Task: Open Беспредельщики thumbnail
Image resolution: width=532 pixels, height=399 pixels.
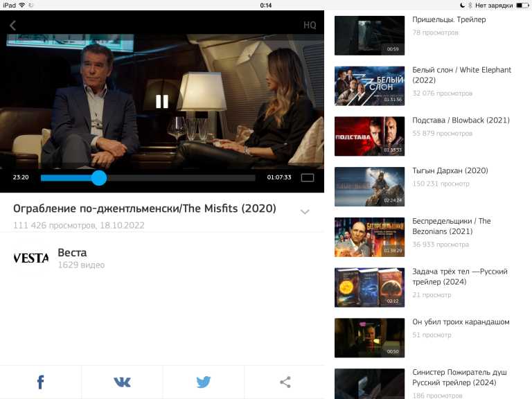Action: tap(369, 237)
